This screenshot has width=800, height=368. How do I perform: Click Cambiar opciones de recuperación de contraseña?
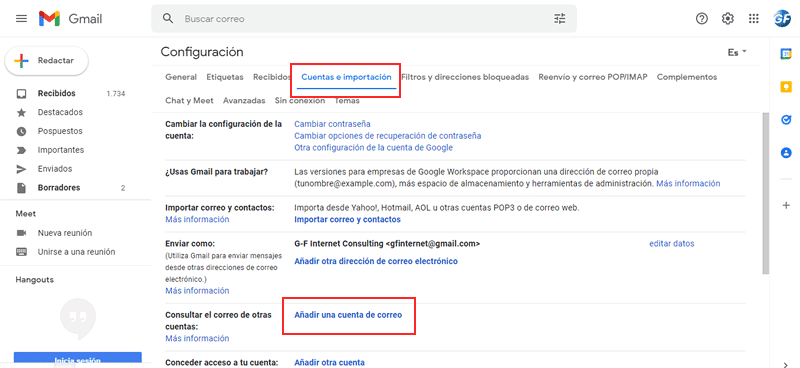pos(388,136)
